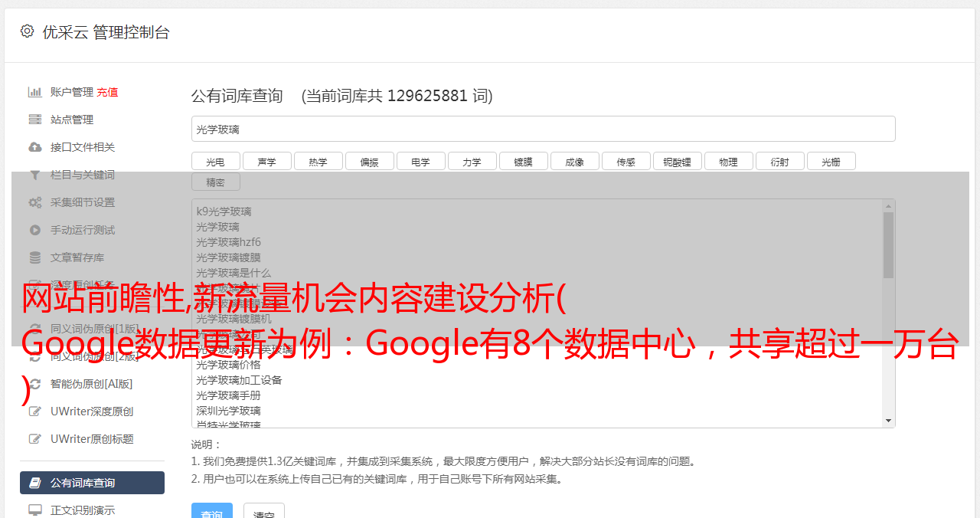Click the gear icon beside 优采云 管理控制台
This screenshot has height=518, width=980.
(x=28, y=31)
